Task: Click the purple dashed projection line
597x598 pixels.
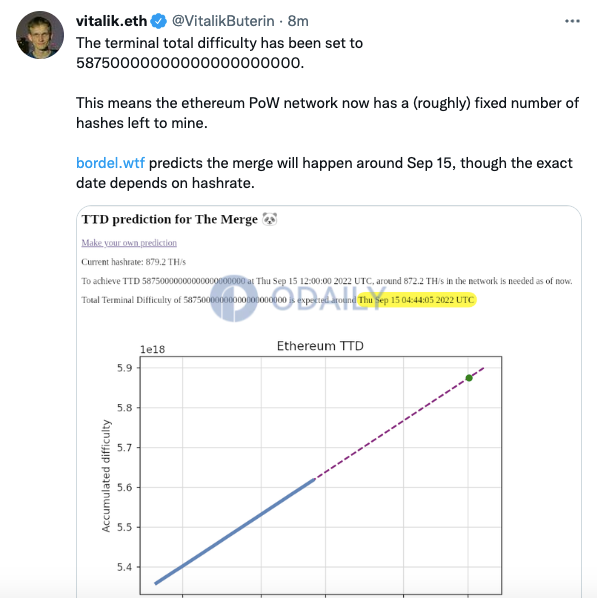Action: click(400, 423)
